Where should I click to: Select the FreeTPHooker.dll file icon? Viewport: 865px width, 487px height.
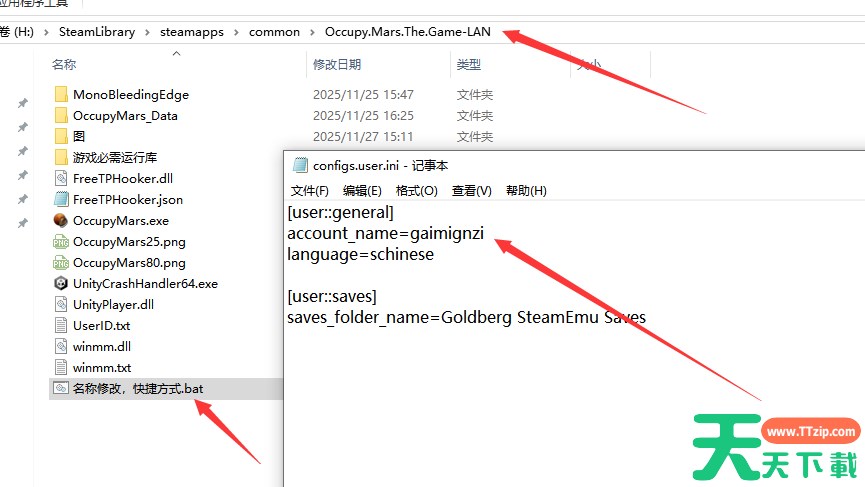point(60,178)
